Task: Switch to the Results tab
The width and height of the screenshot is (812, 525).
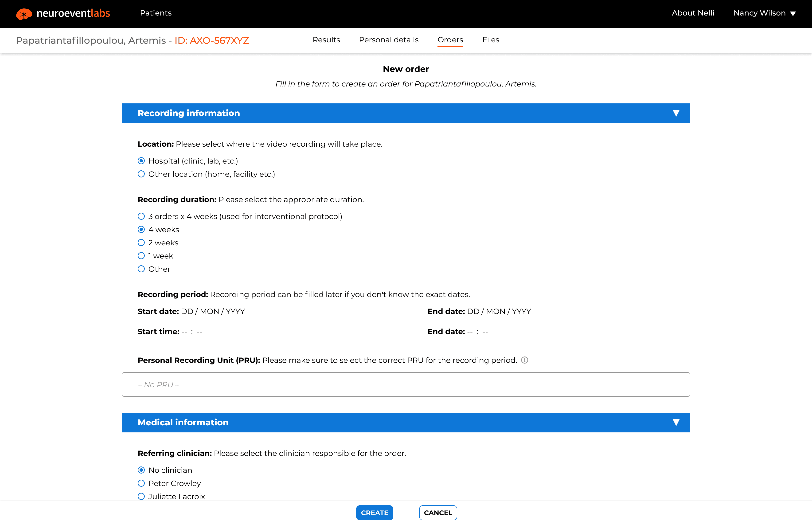Action: click(326, 40)
